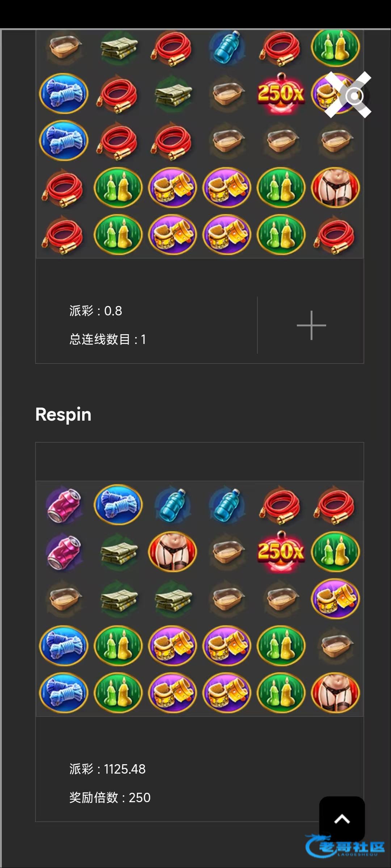Click the handcuffs symbol in Respin third row
The width and height of the screenshot is (391, 868).
tap(336, 599)
